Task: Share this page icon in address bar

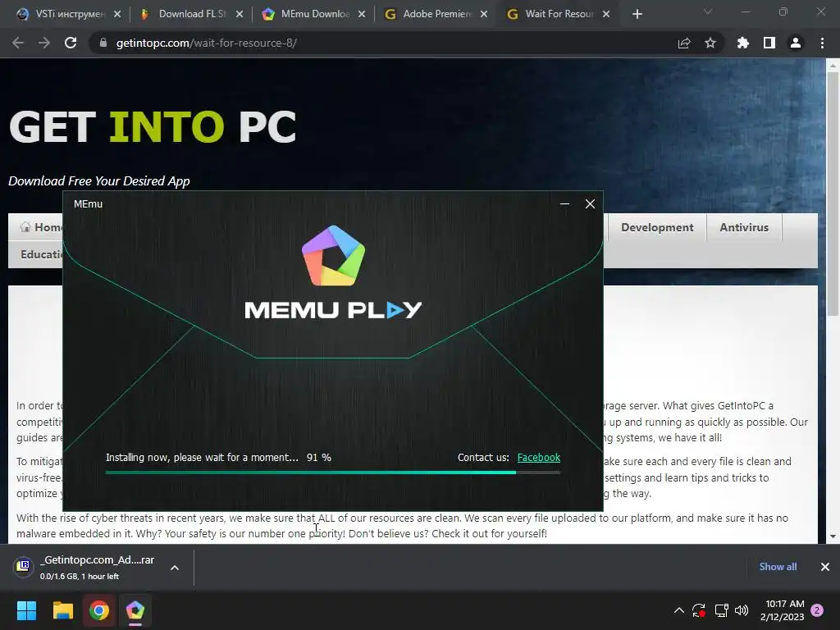Action: pos(684,43)
